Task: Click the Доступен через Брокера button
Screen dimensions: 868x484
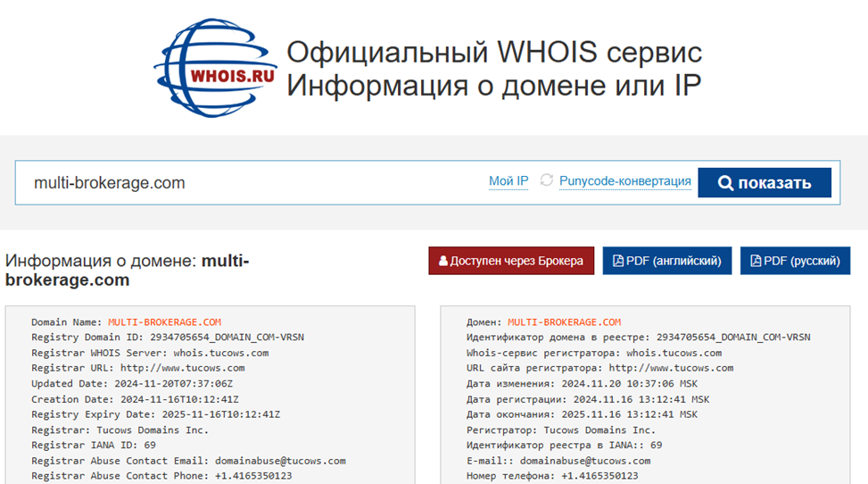Action: pos(511,261)
